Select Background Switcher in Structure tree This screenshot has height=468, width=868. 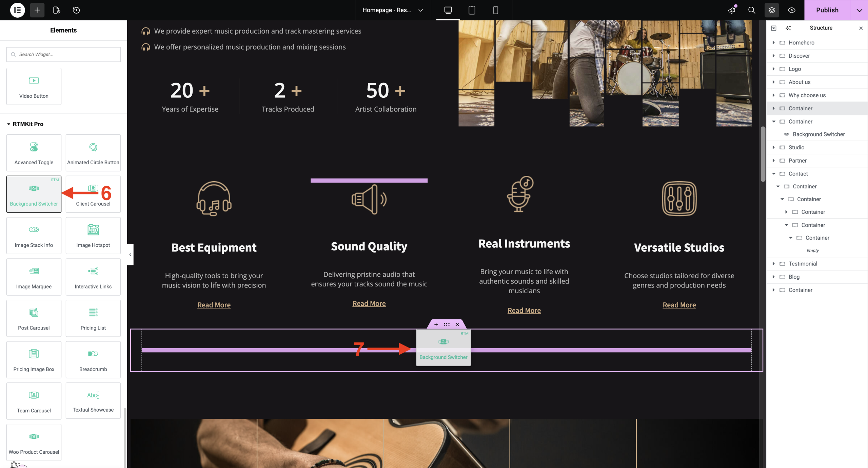pos(818,134)
